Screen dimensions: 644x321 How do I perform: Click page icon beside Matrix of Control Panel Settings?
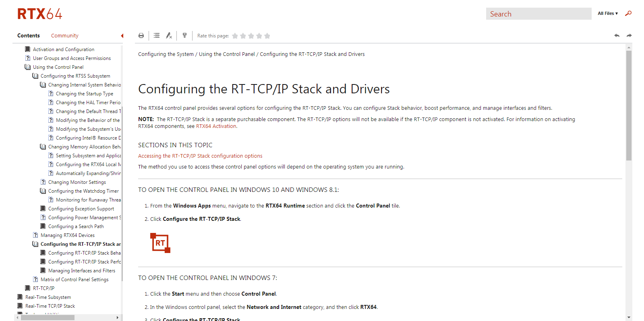pos(35,279)
